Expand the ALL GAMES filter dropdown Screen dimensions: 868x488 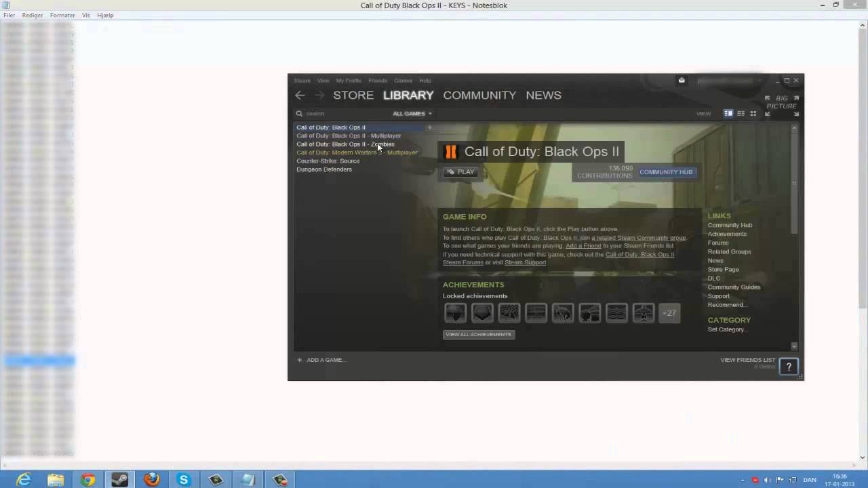coord(412,114)
